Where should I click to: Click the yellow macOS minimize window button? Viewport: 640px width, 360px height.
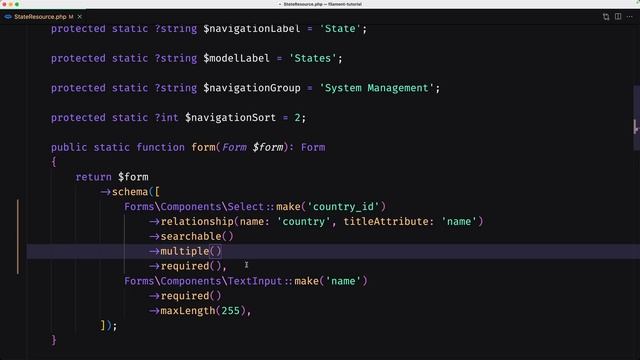11,4
